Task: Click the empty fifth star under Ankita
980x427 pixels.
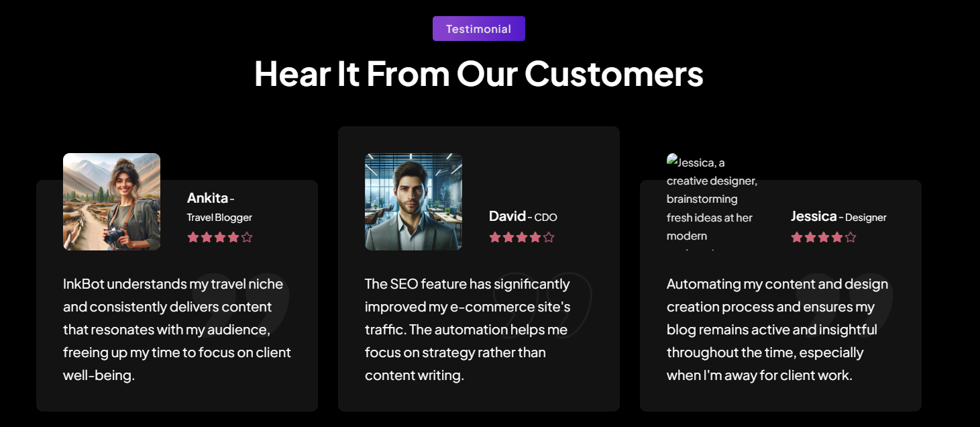Action: coord(247,237)
